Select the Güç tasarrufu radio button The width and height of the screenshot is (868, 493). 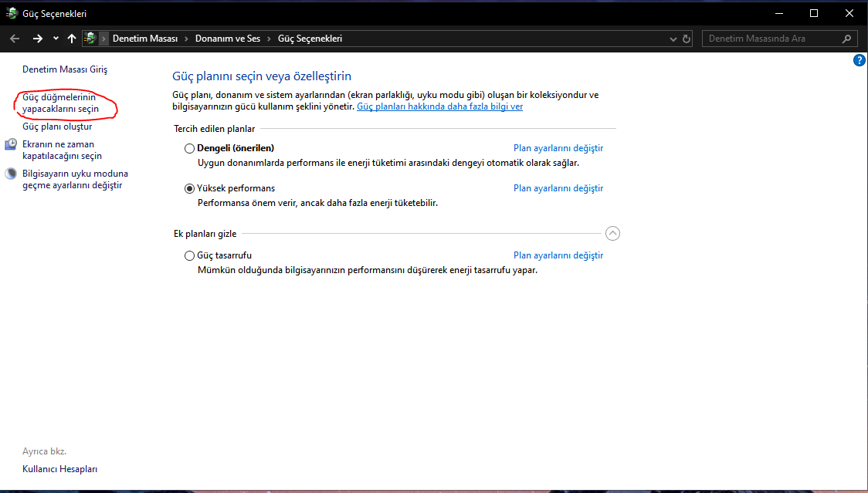point(189,255)
